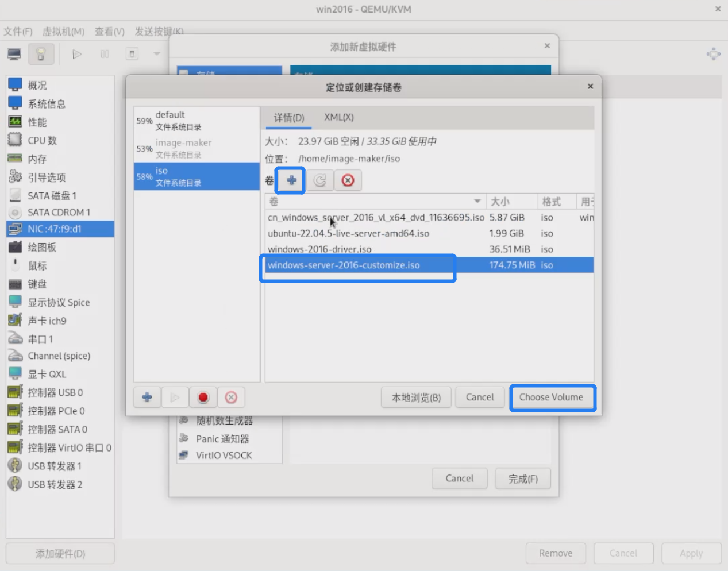Select windows-2016-driver.iso in volume list

point(319,249)
